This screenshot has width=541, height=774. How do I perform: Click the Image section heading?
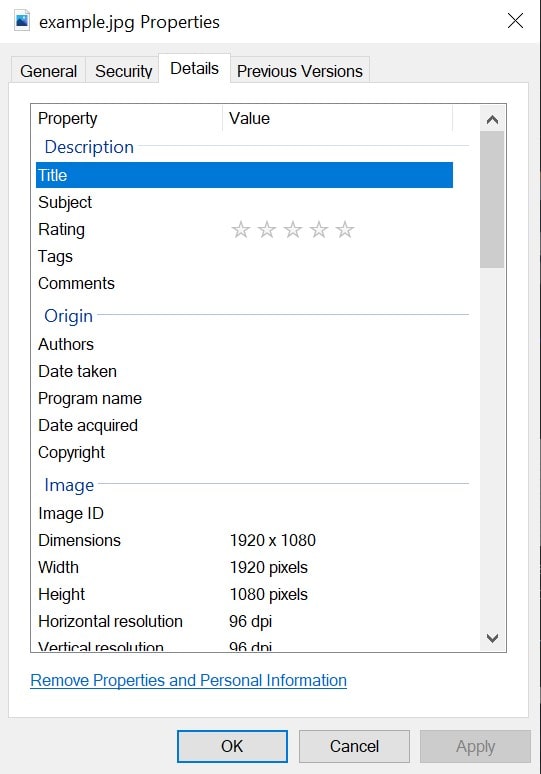(x=69, y=485)
